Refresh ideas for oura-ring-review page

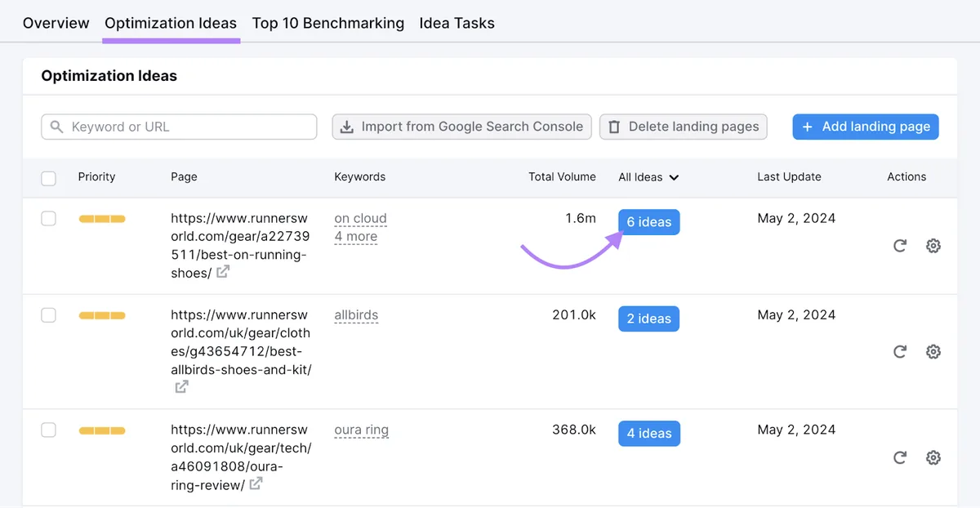[900, 457]
